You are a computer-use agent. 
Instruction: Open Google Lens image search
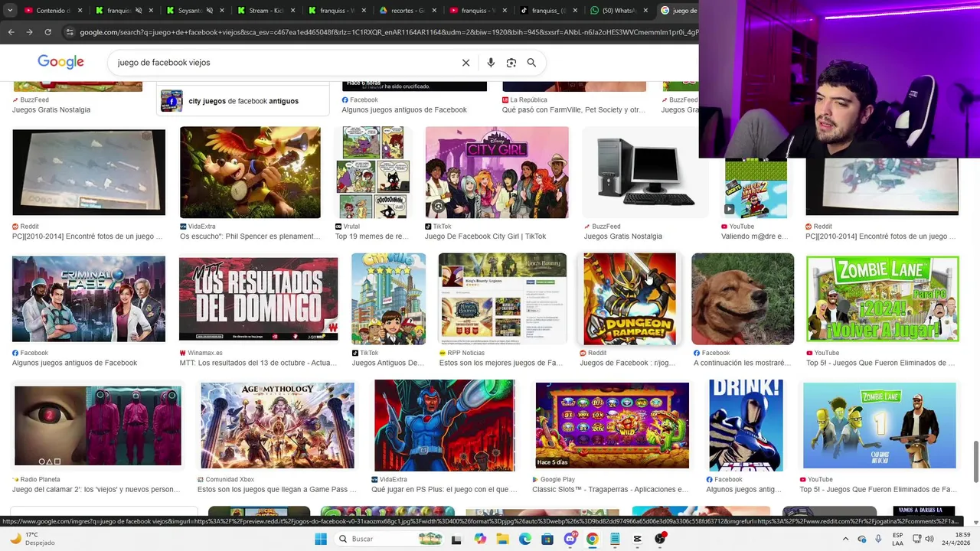(511, 63)
